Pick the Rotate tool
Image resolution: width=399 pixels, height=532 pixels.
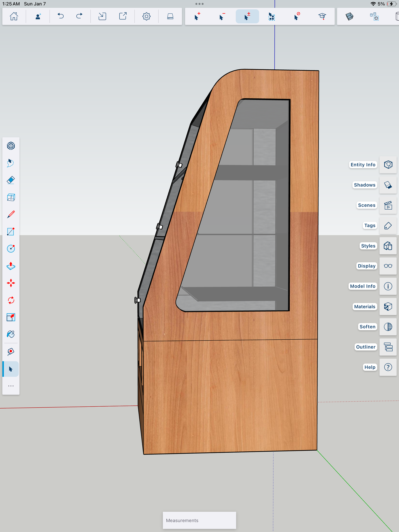pyautogui.click(x=11, y=300)
